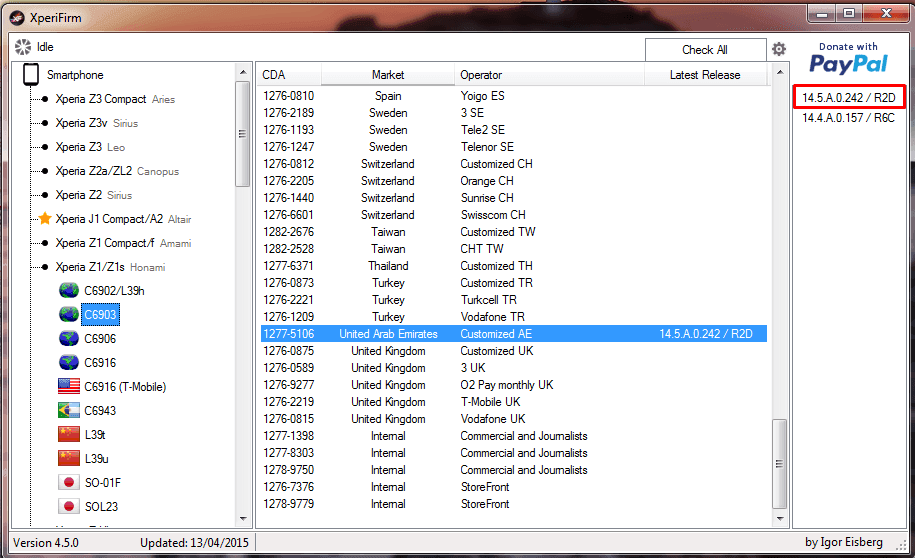Screen dimensions: 915x558
Task: Click the device tree scroll up arrow
Action: (243, 72)
